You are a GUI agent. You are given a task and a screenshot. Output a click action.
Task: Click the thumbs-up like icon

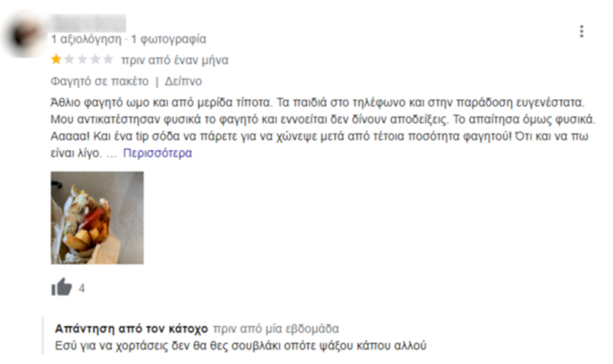pos(61,287)
